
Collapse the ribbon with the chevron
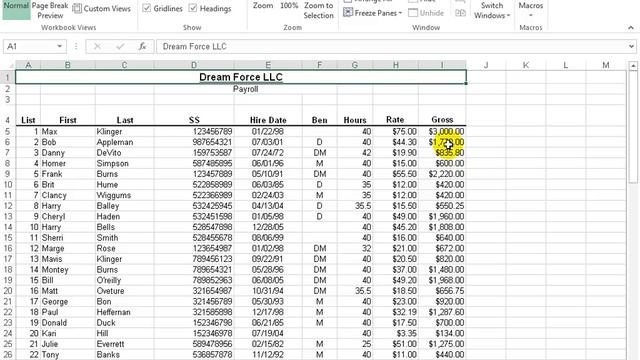pos(631,28)
